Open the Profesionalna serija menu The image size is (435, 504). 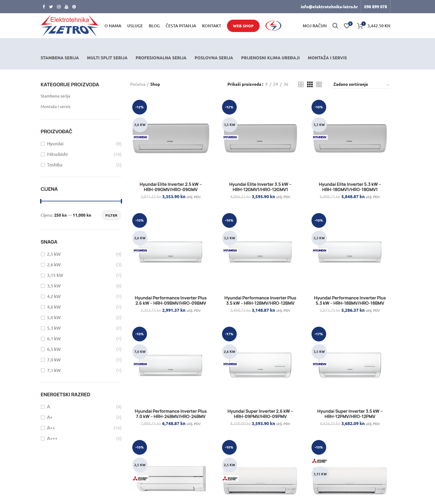(x=161, y=58)
